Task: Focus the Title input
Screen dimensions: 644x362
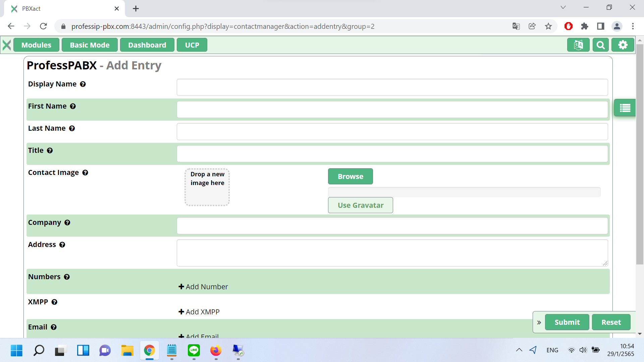Action: click(x=392, y=154)
